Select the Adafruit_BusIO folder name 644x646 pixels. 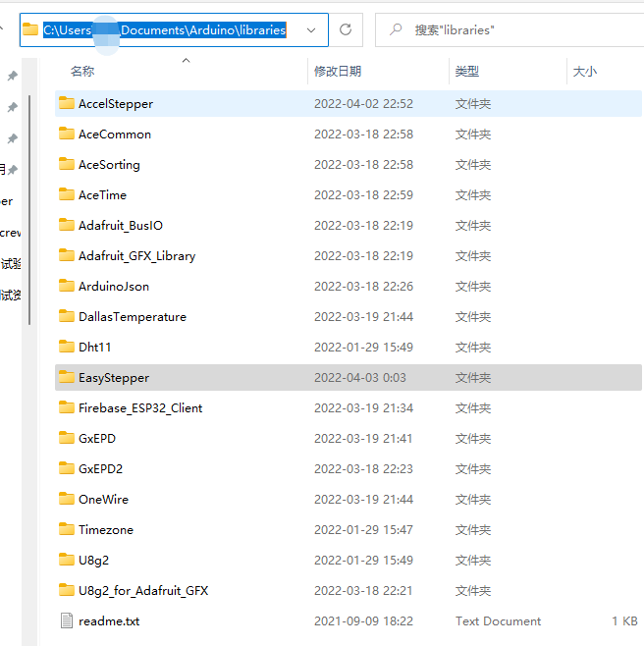[x=121, y=226]
